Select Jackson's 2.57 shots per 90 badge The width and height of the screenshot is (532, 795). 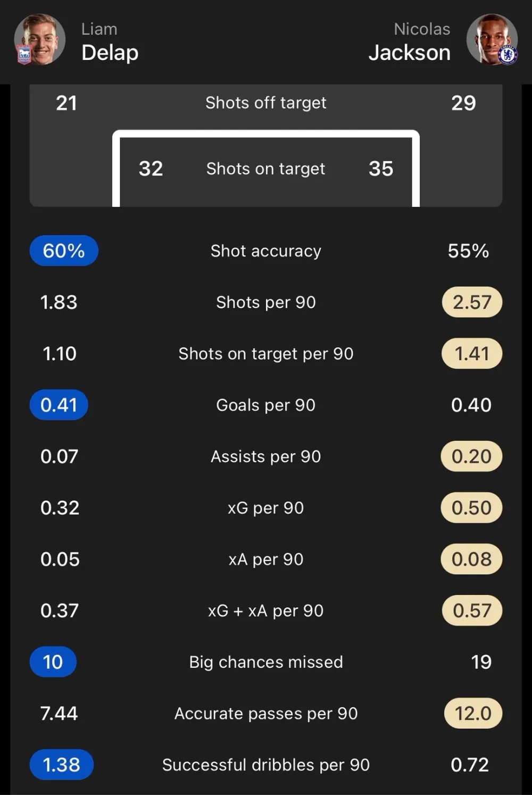[472, 302]
